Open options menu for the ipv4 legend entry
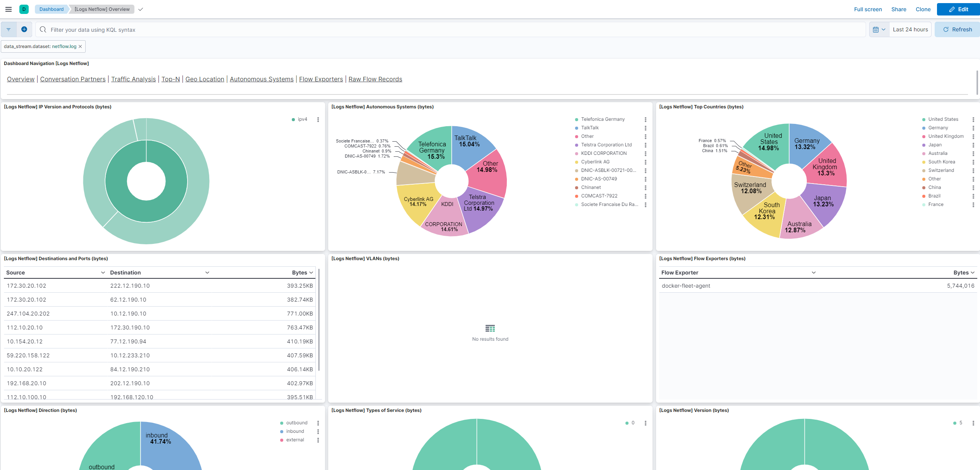This screenshot has height=470, width=980. click(x=319, y=119)
